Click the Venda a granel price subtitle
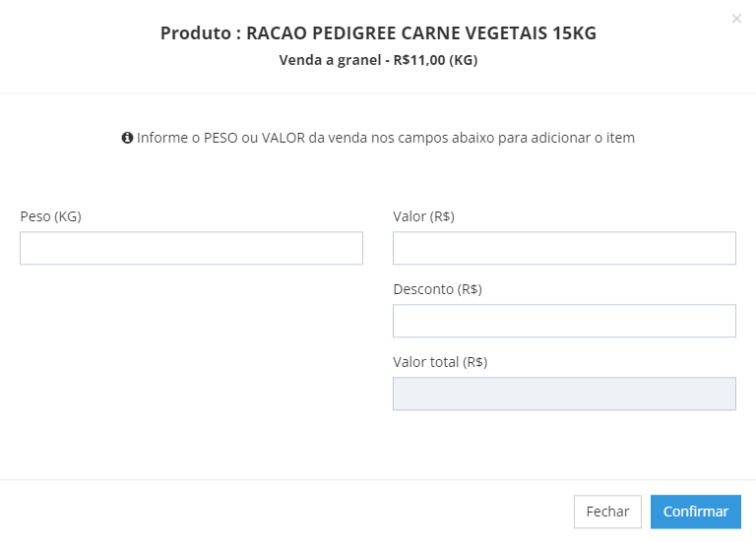The width and height of the screenshot is (756, 543). point(378,60)
